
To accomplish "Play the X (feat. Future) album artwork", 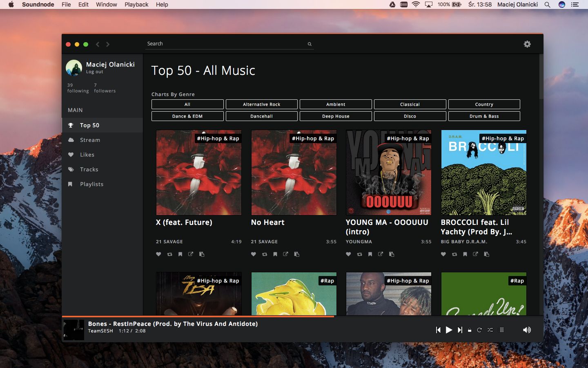I will 199,173.
